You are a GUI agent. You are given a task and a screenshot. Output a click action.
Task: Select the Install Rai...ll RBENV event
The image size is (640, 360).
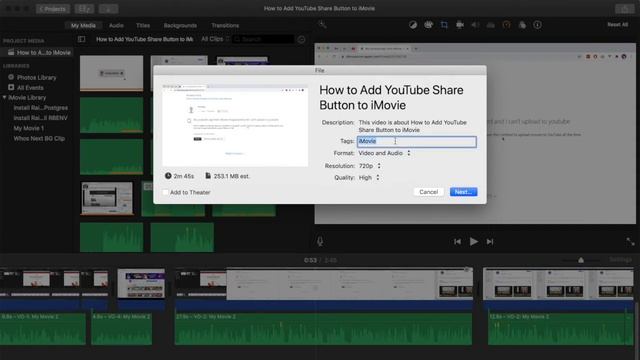(40, 118)
